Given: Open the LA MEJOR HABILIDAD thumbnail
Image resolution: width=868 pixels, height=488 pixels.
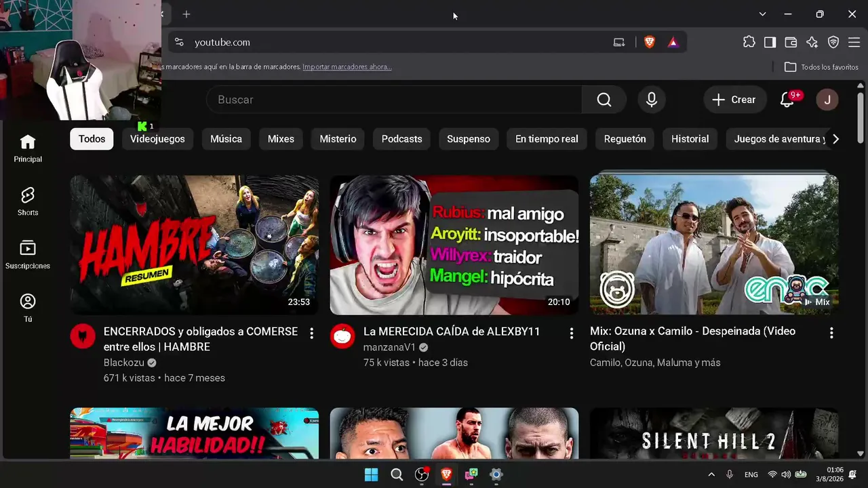Looking at the screenshot, I should tap(195, 433).
